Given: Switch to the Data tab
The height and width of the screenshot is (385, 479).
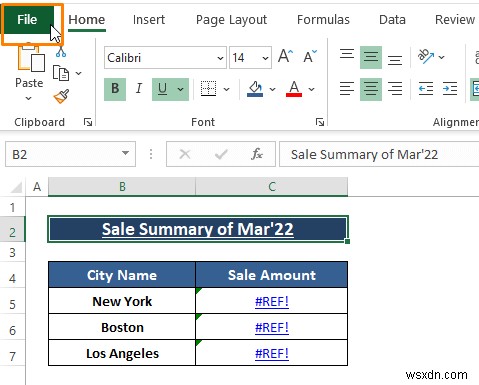Looking at the screenshot, I should (392, 20).
